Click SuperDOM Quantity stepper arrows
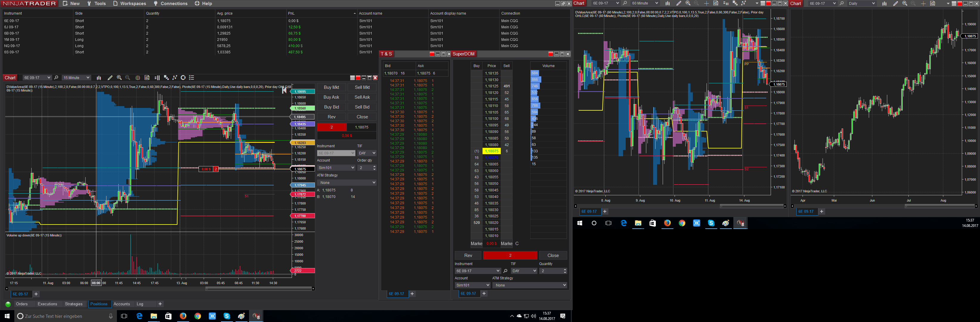Image resolution: width=980 pixels, height=322 pixels. [565, 271]
